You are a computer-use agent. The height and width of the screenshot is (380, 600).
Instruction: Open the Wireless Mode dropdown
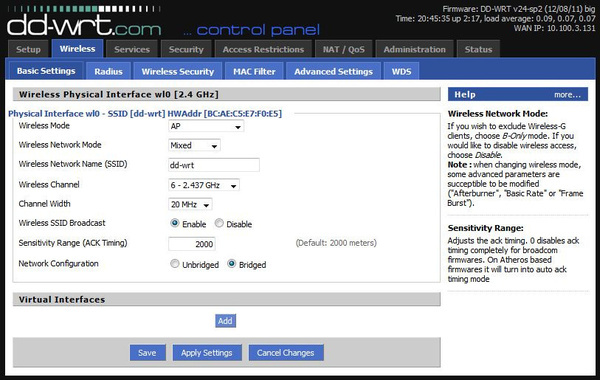click(206, 126)
